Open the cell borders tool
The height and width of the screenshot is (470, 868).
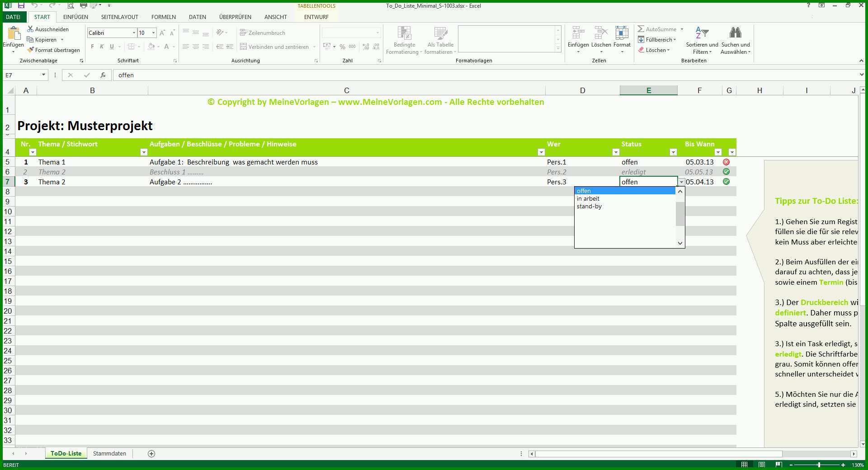[131, 47]
